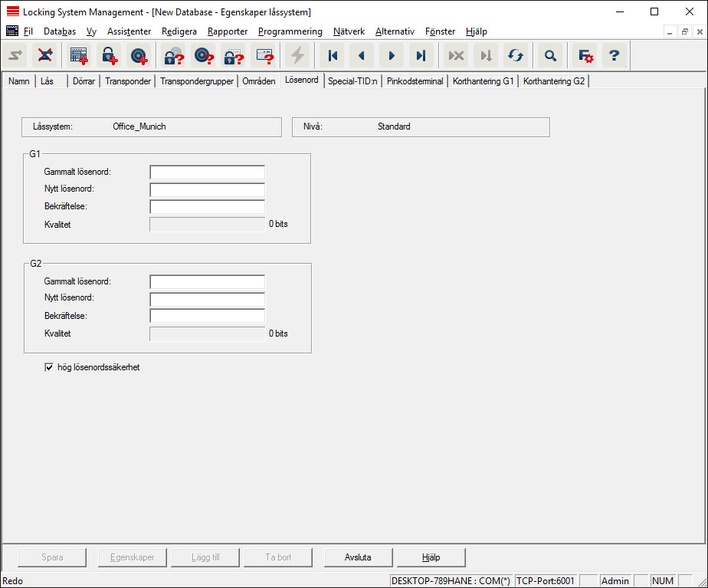Open the Programmering menu

coord(290,31)
